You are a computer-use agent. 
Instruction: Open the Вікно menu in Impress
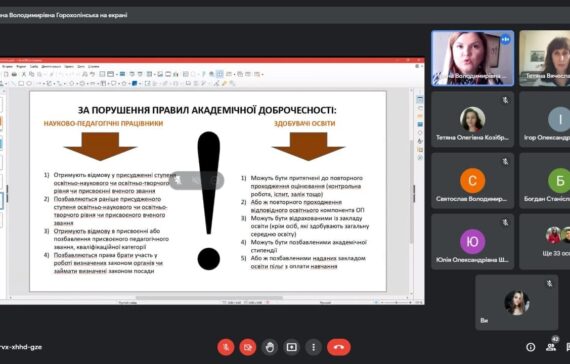coord(81,67)
